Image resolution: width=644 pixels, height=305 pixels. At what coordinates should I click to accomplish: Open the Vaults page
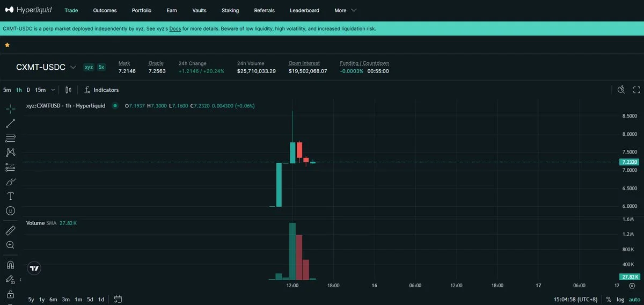tap(199, 10)
